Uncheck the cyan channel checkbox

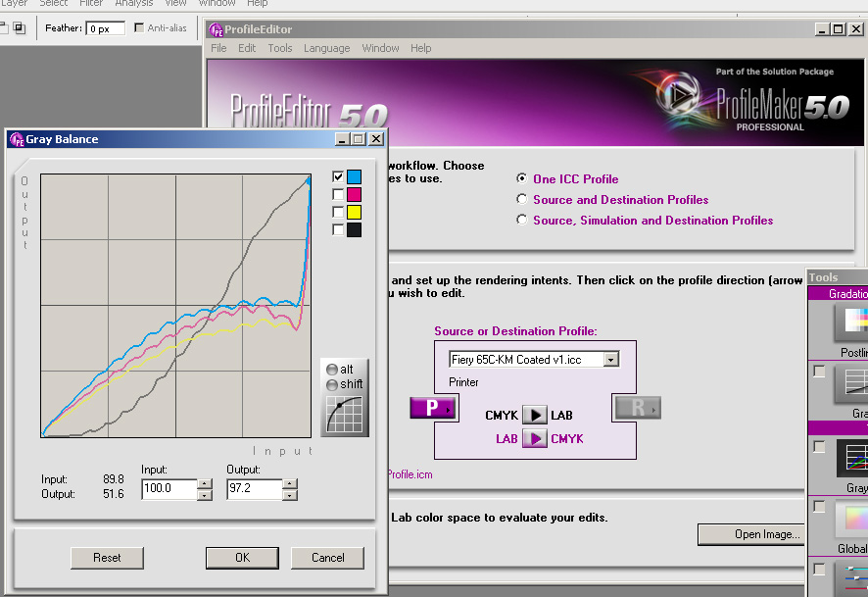click(x=338, y=176)
